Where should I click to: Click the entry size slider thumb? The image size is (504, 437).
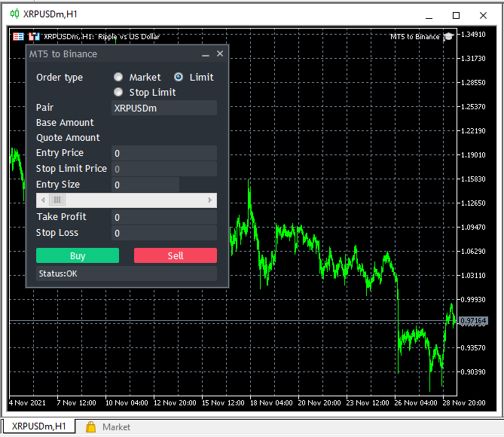(57, 200)
